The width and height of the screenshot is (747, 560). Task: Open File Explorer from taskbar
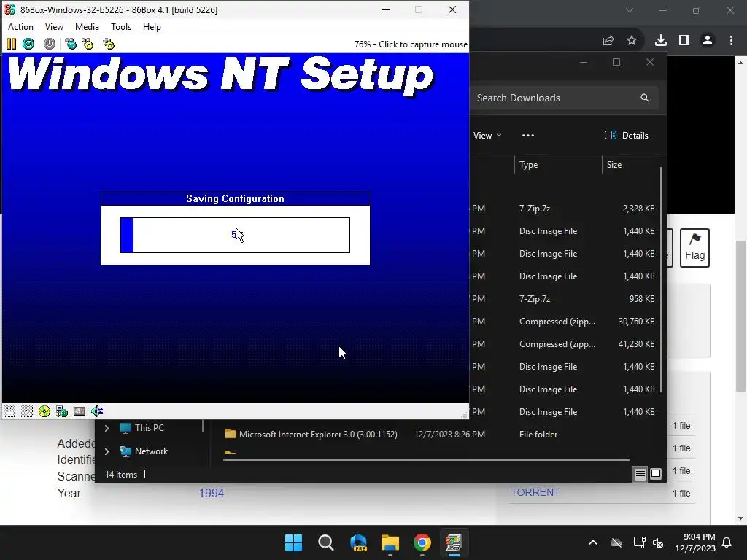[x=390, y=542]
